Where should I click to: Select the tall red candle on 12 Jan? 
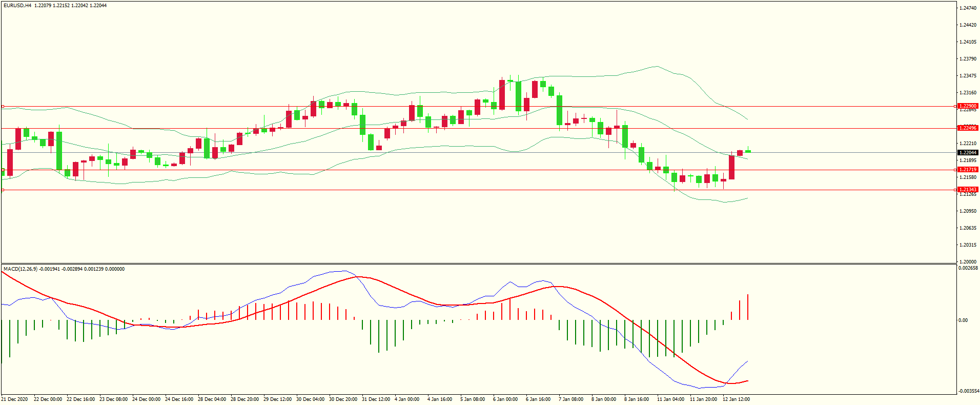click(x=731, y=167)
